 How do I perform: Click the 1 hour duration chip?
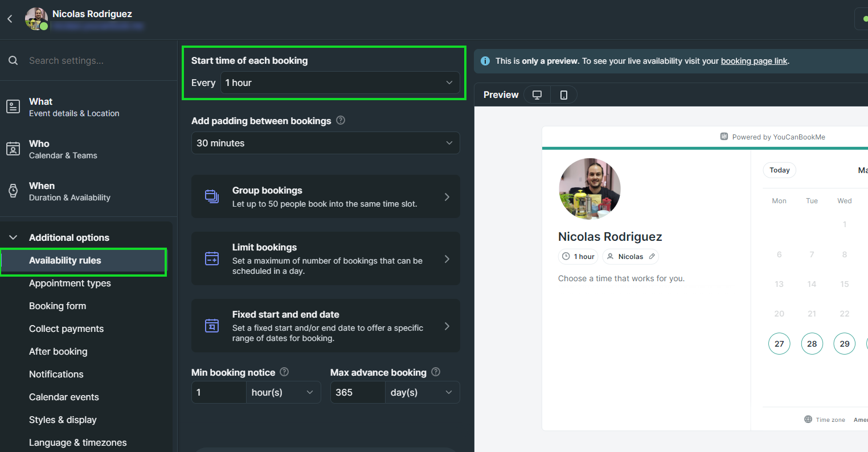[578, 257]
